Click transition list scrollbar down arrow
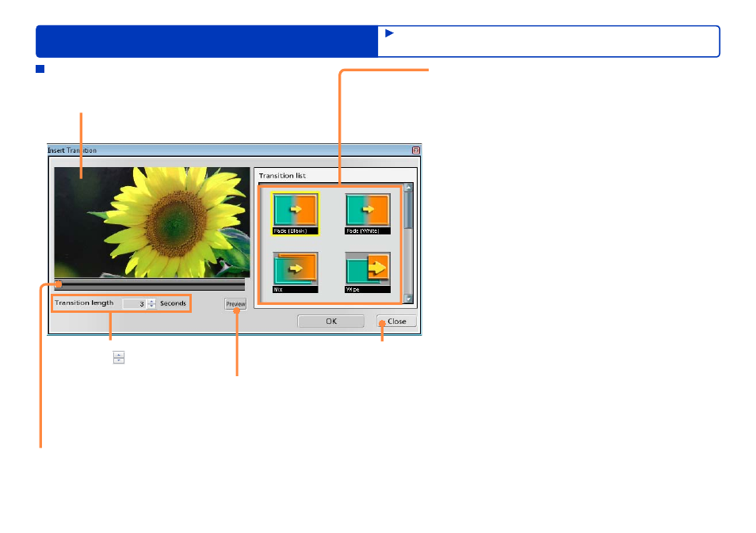The height and width of the screenshot is (533, 756). 408,299
